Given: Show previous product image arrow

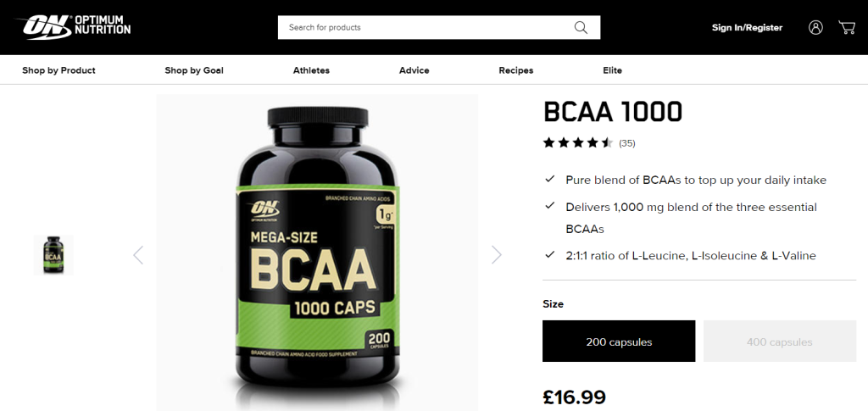Looking at the screenshot, I should [138, 255].
